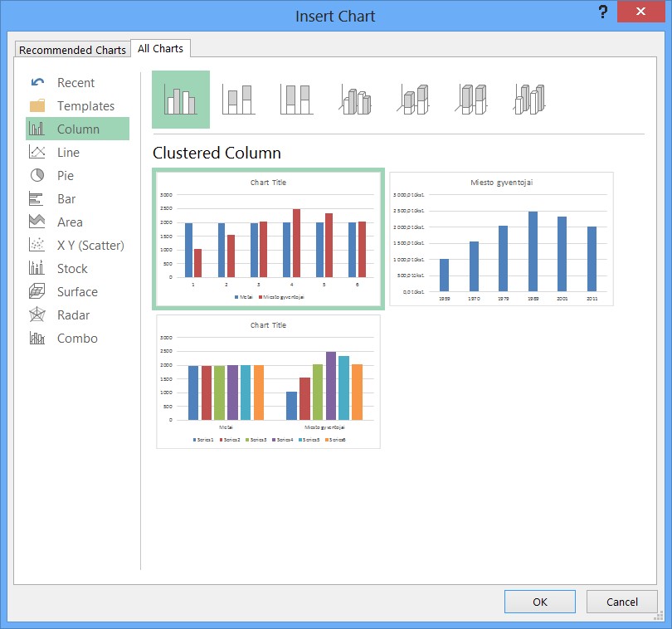
Task: Click the Help question mark button
Action: pyautogui.click(x=602, y=12)
